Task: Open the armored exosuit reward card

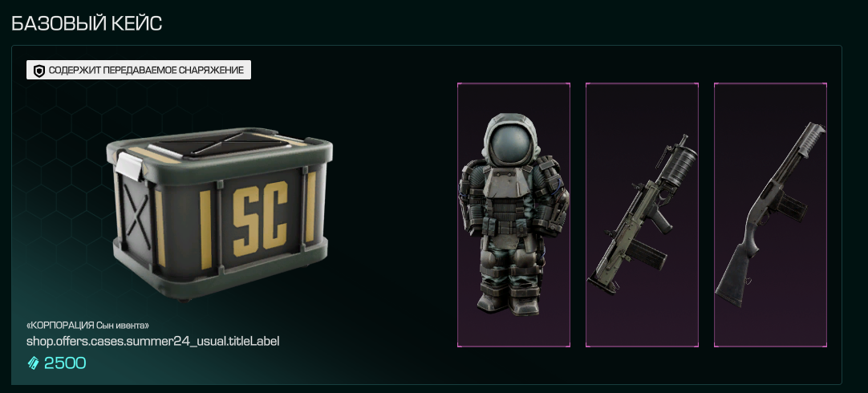Action: point(513,215)
